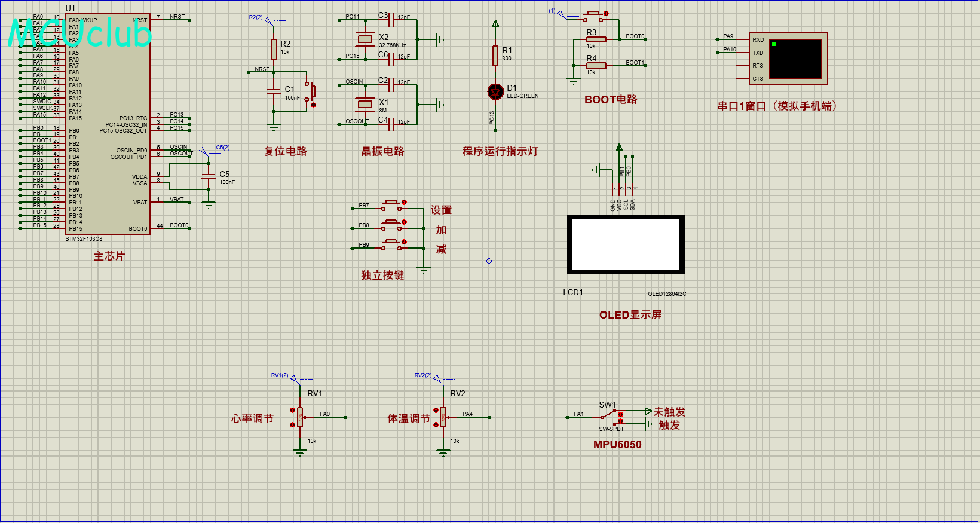
Task: Select the RV1 heart rate potentiometer
Action: point(300,417)
